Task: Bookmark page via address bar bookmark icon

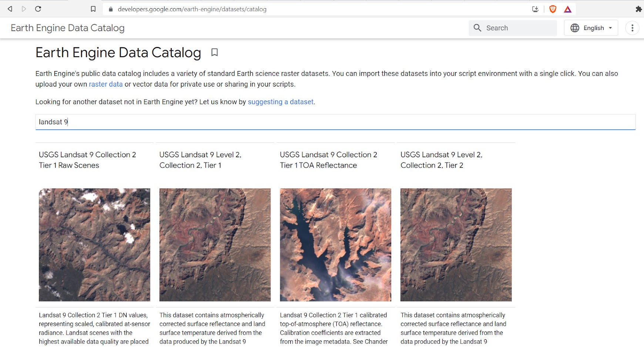Action: tap(93, 9)
